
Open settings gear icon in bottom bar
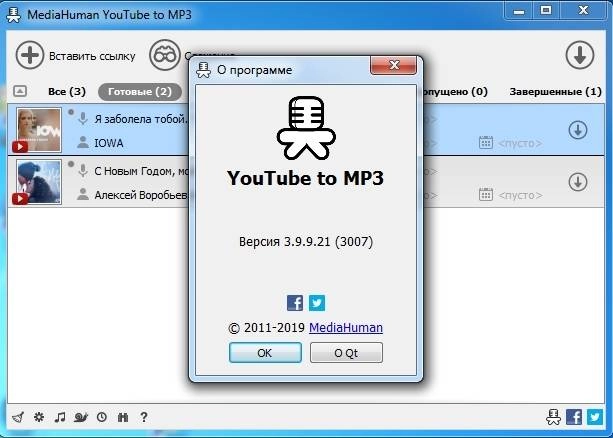pos(39,417)
